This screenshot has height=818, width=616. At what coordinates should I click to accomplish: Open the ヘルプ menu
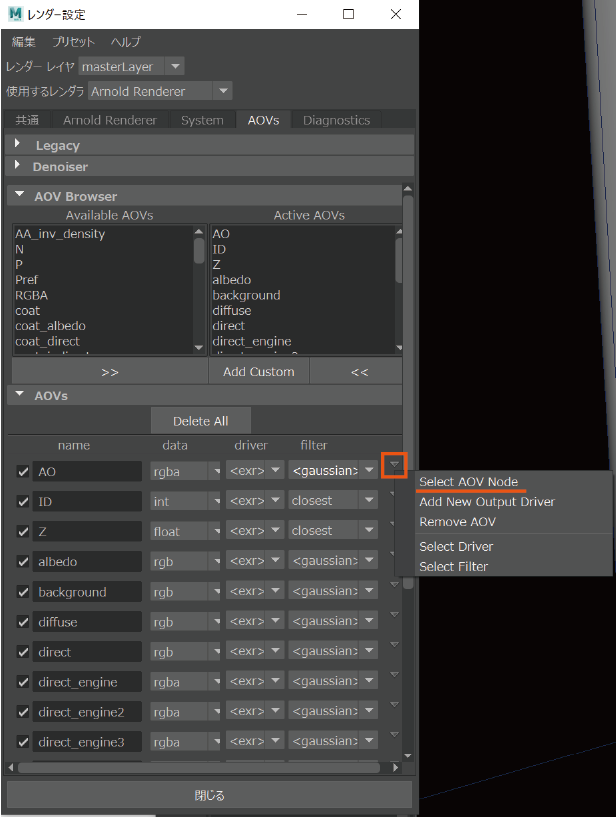pos(125,42)
